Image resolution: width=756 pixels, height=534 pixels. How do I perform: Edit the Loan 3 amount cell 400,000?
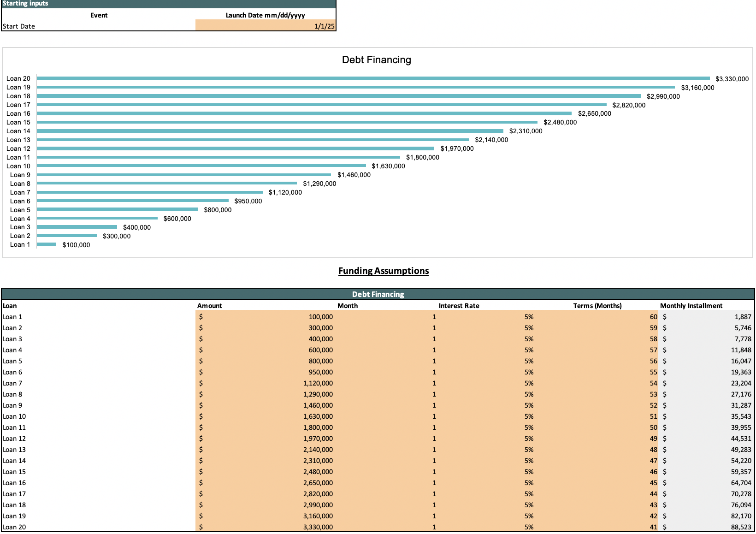tap(266, 339)
